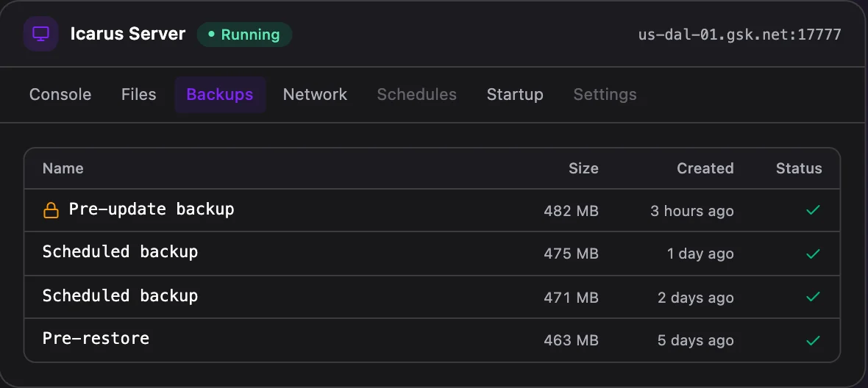The width and height of the screenshot is (868, 388).
Task: Go to the Network tab
Action: click(x=315, y=95)
